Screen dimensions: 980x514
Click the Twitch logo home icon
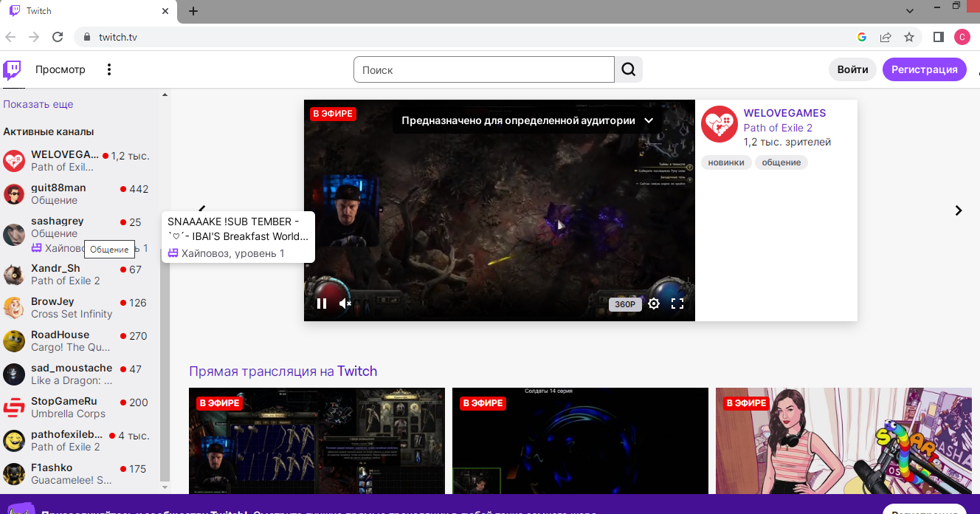[12, 70]
